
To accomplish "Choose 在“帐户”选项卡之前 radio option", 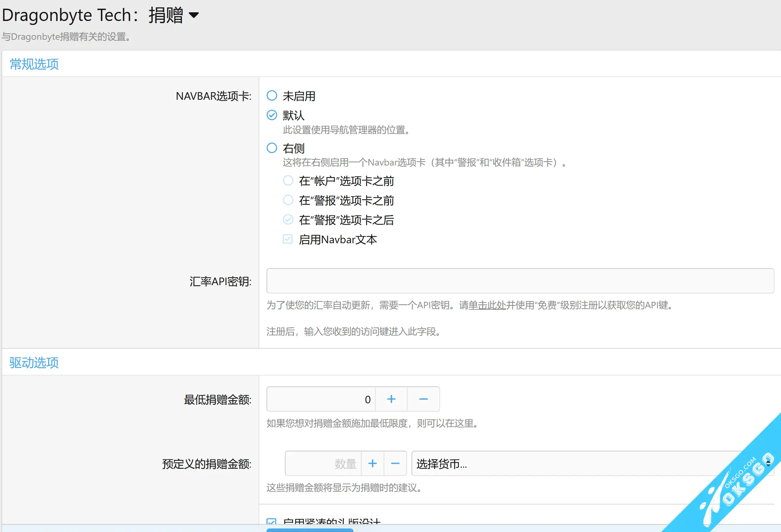I will [x=288, y=181].
